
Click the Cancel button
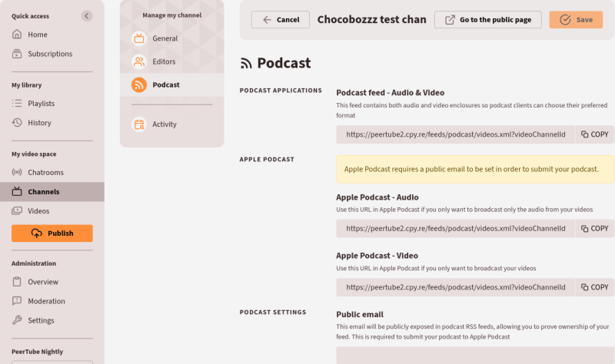click(281, 20)
